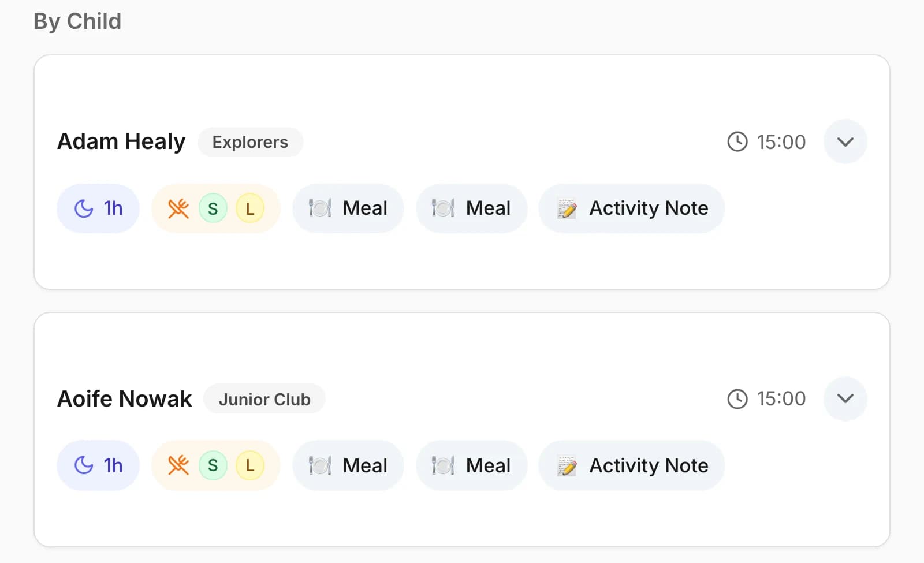Image resolution: width=924 pixels, height=563 pixels.
Task: Select crossed utensils icon in Aoife's row
Action: click(178, 465)
